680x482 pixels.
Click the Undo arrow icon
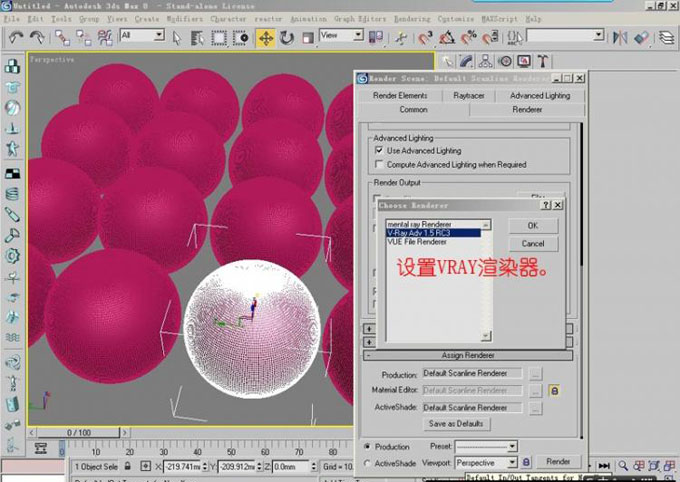(14, 37)
